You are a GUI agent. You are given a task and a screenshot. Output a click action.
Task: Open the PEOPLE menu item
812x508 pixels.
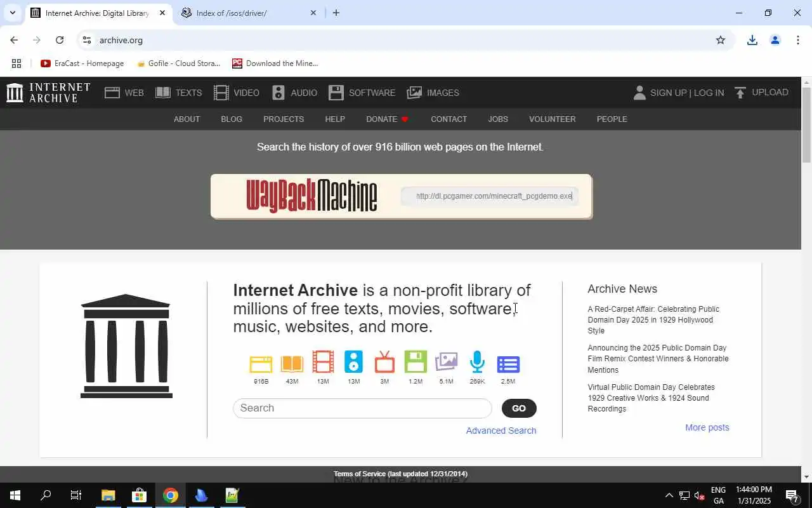[x=612, y=119]
